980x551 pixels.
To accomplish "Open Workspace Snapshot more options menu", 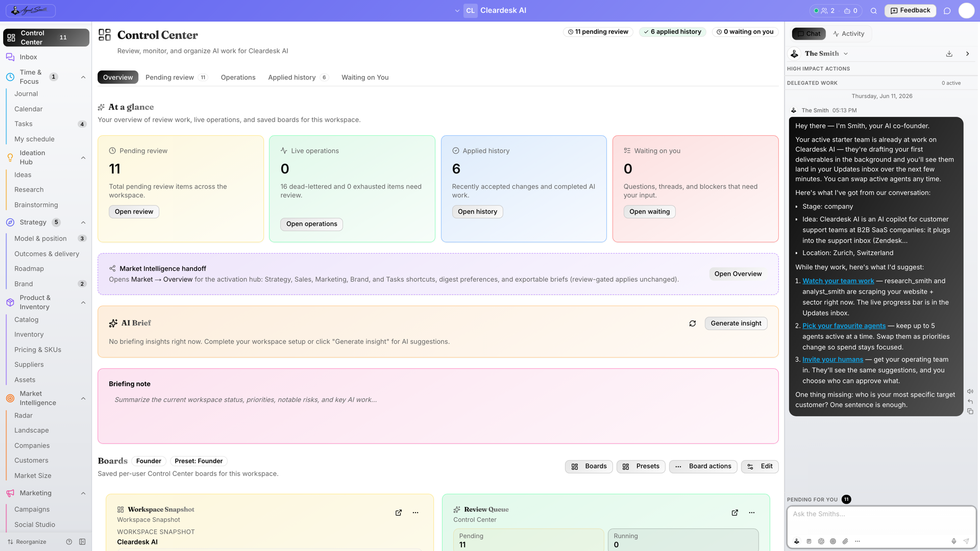I will pyautogui.click(x=415, y=513).
